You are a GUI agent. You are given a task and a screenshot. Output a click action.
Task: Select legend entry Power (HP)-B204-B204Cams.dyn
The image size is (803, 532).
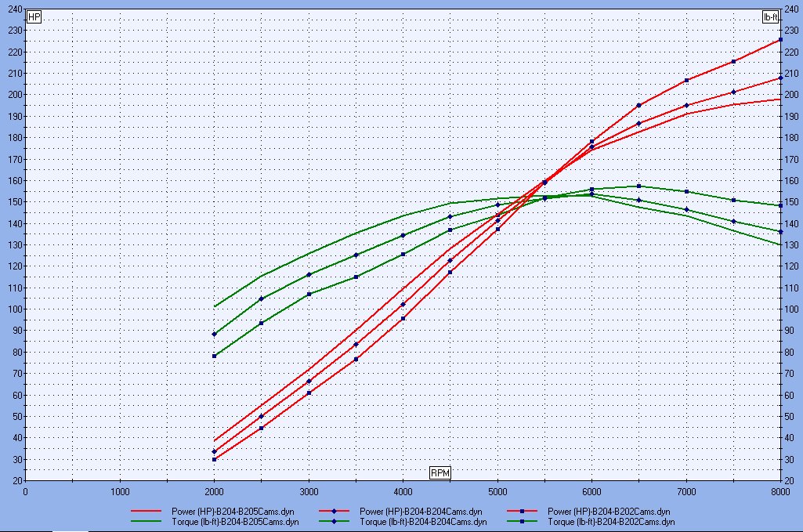400,511
